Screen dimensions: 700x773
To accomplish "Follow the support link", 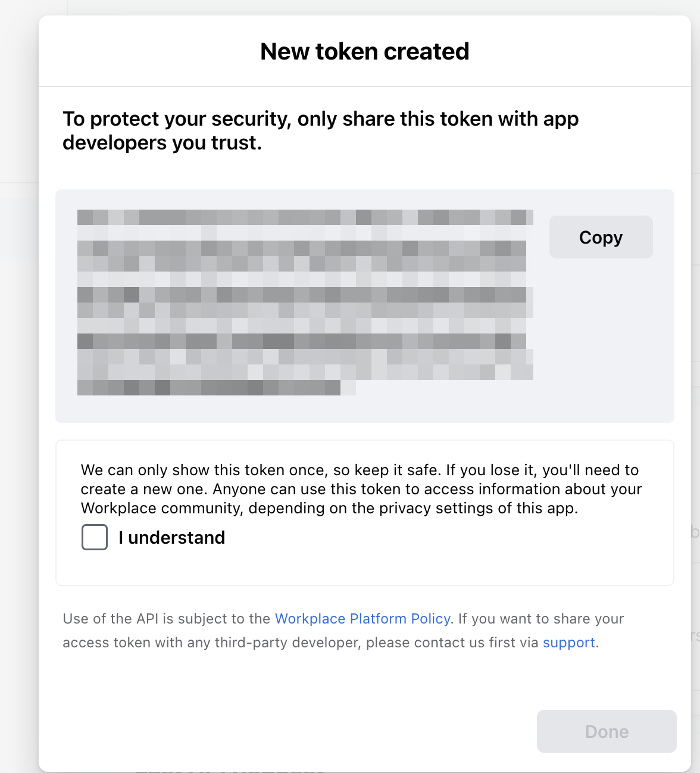I will pyautogui.click(x=568, y=643).
